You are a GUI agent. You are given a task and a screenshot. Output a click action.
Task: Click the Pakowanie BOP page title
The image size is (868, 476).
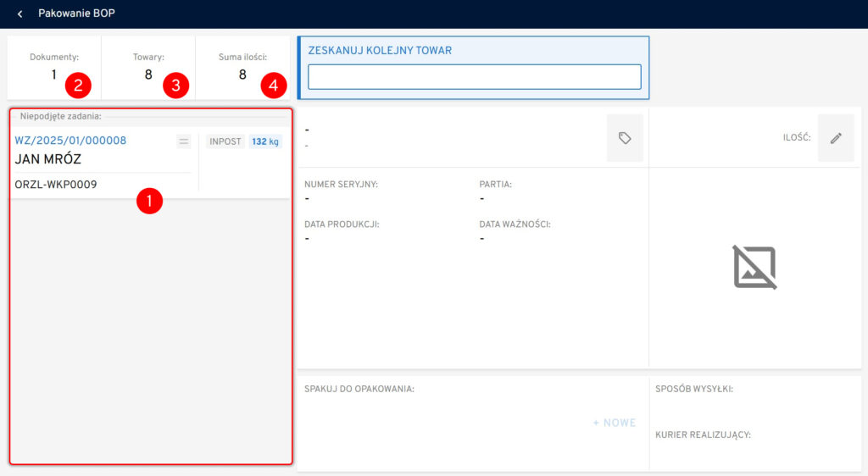pos(76,14)
